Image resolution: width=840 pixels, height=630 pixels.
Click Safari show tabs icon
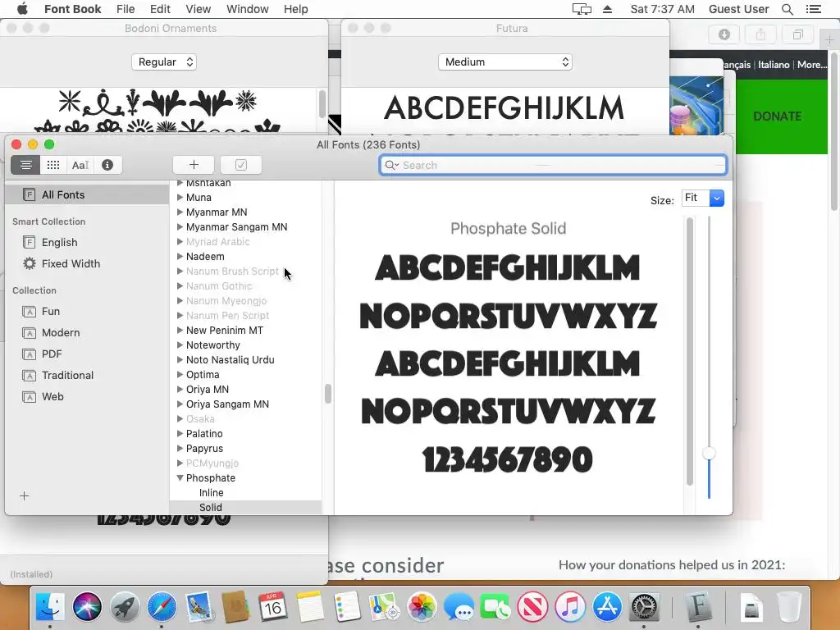(x=797, y=34)
